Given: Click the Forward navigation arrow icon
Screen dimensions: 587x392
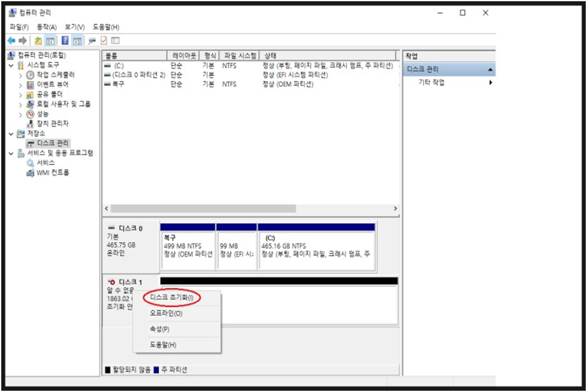Looking at the screenshot, I should [x=24, y=41].
